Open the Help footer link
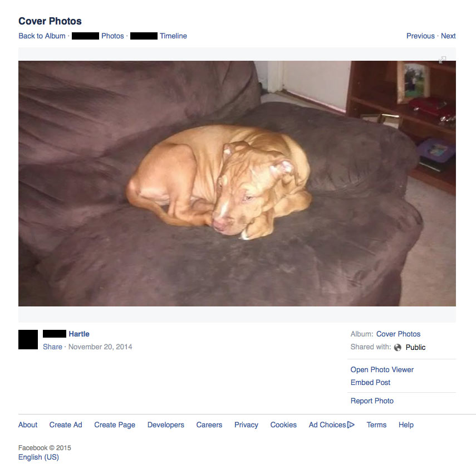The width and height of the screenshot is (476, 468). pyautogui.click(x=406, y=425)
